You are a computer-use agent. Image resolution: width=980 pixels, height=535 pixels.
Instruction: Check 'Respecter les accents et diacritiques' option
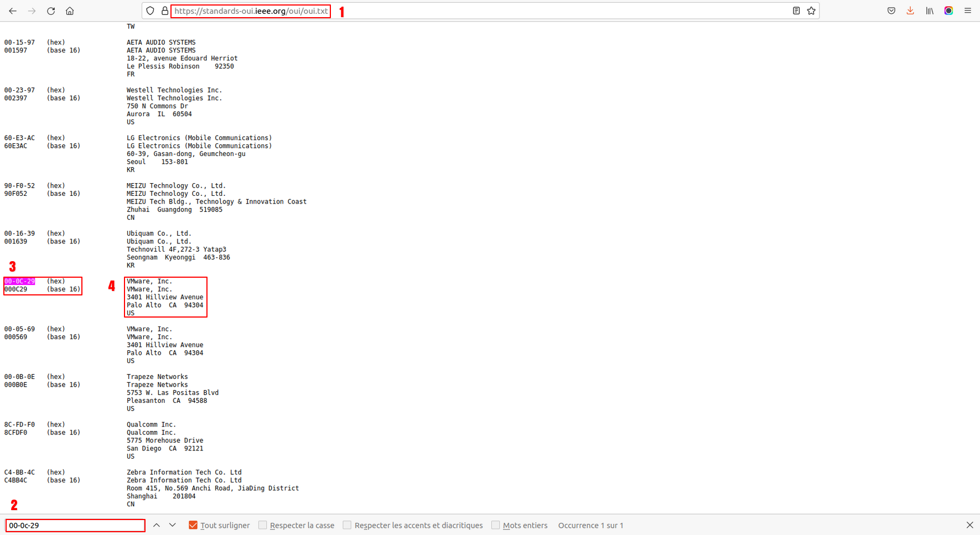pos(347,525)
